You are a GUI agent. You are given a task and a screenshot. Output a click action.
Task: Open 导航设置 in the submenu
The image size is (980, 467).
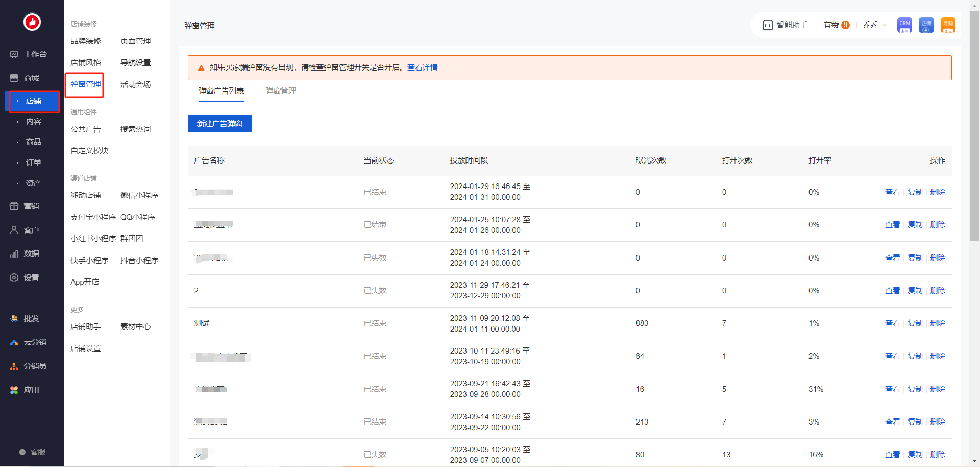pos(136,63)
